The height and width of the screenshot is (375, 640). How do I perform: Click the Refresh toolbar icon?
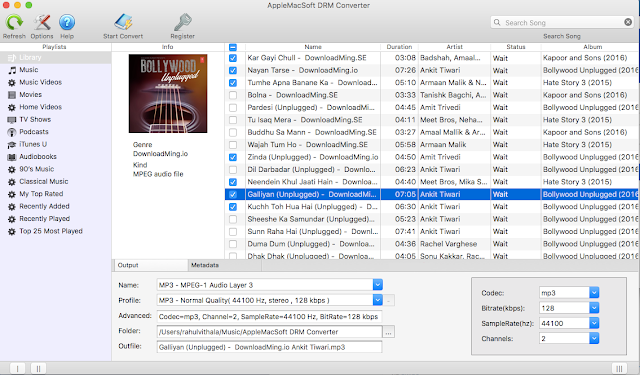click(14, 22)
